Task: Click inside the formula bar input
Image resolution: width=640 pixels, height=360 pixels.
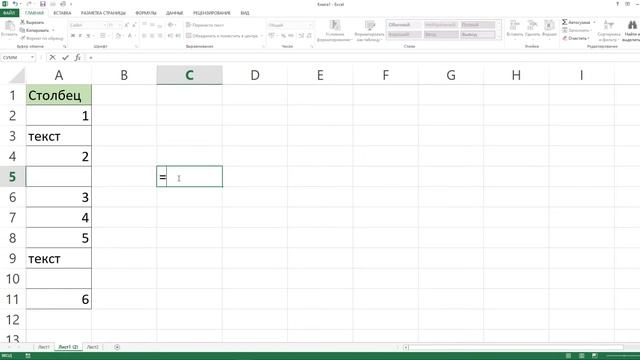Action: [x=363, y=58]
